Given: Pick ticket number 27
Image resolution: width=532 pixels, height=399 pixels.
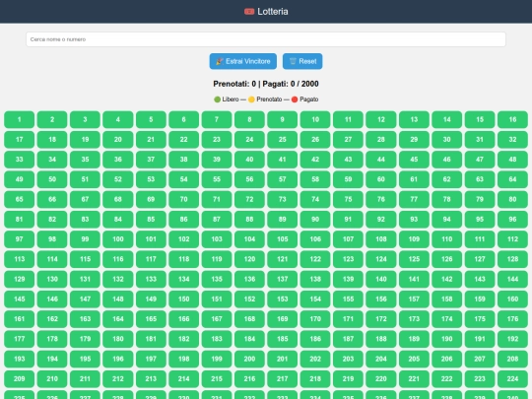Looking at the screenshot, I should [x=348, y=140].
